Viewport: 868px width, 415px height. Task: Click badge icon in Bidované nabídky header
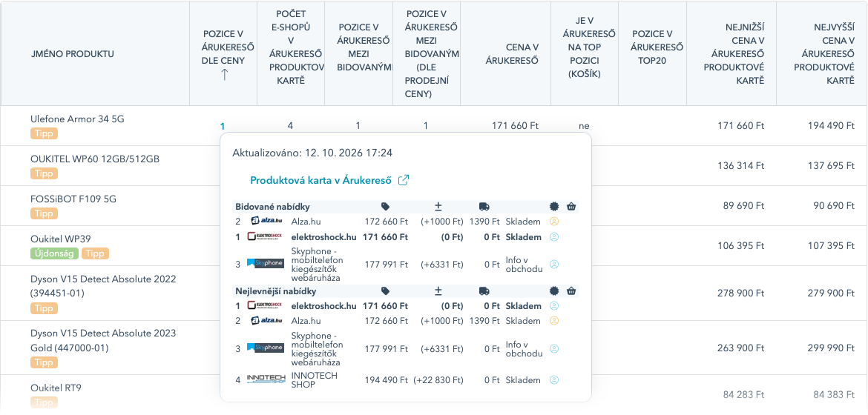tap(554, 207)
